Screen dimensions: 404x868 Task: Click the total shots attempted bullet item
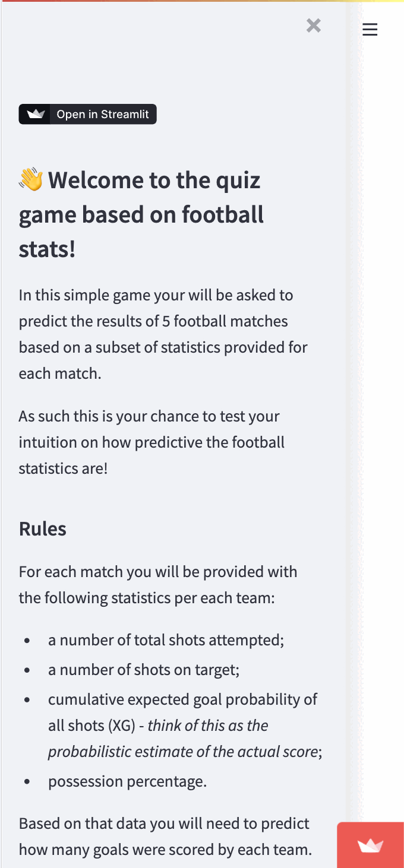pos(166,640)
